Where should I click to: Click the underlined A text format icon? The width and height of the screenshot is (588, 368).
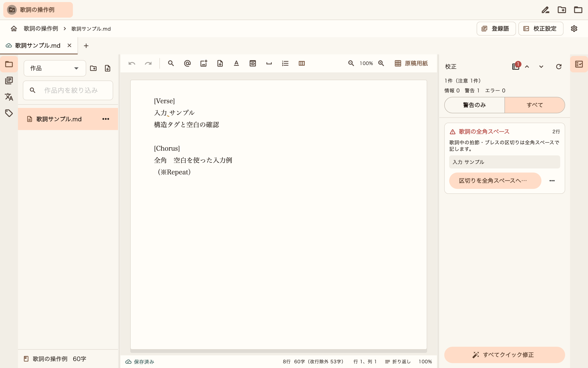click(236, 64)
